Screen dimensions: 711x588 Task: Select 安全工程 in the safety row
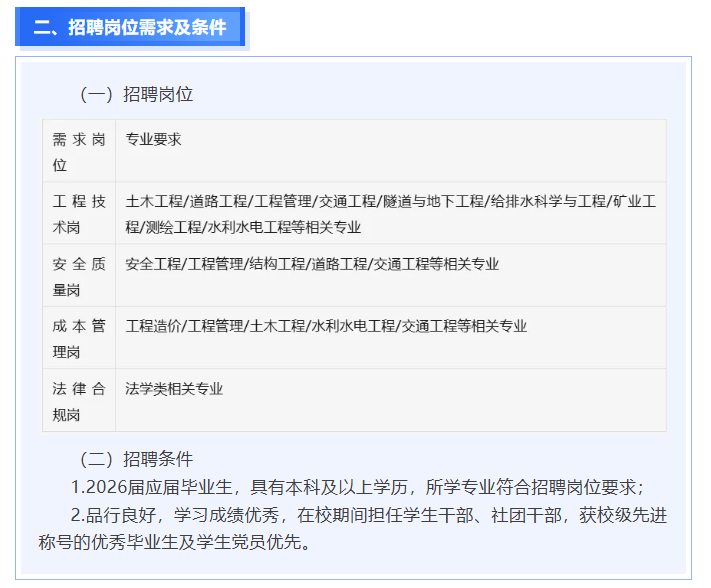pyautogui.click(x=153, y=265)
